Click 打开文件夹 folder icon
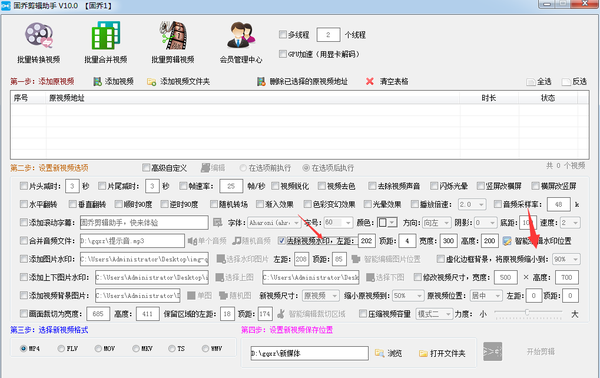The image size is (600, 378). (423, 354)
